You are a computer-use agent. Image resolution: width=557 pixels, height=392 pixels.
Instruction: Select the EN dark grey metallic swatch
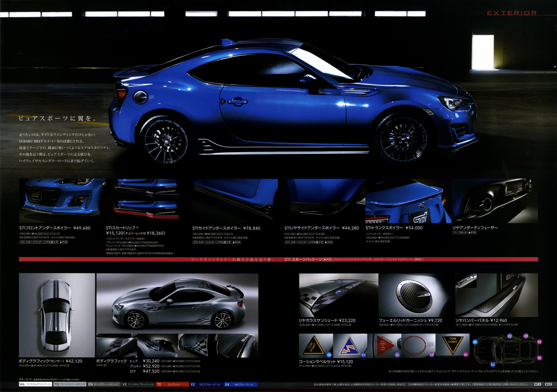coord(104,384)
